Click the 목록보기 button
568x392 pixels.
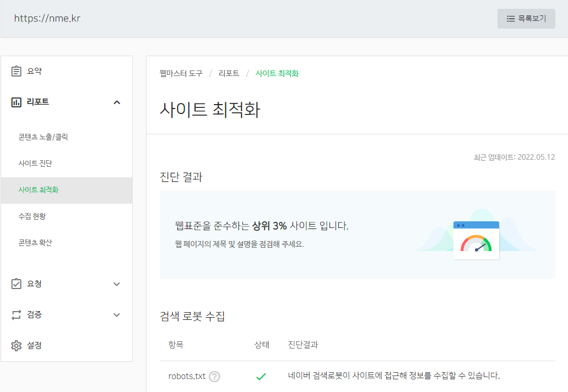click(526, 19)
